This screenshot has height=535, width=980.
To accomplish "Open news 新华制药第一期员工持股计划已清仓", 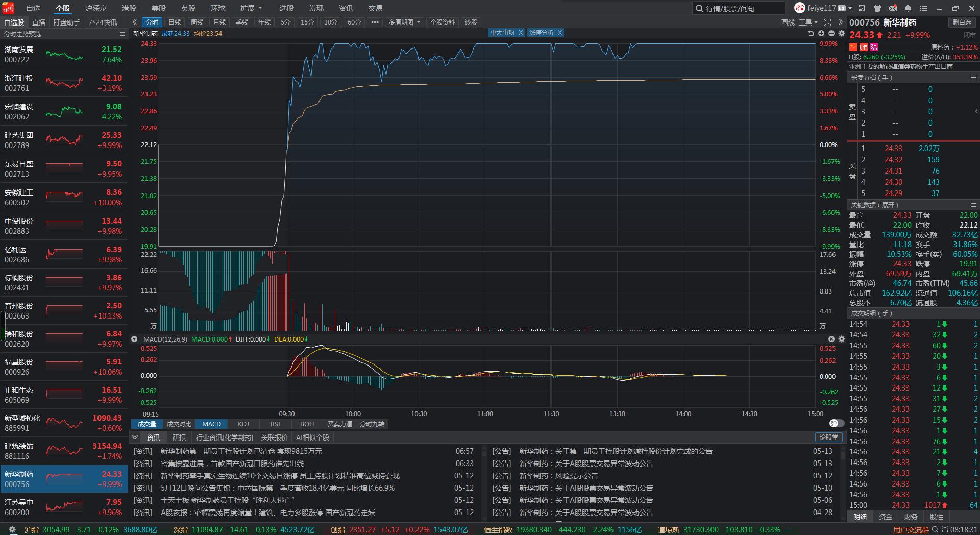I will point(241,451).
